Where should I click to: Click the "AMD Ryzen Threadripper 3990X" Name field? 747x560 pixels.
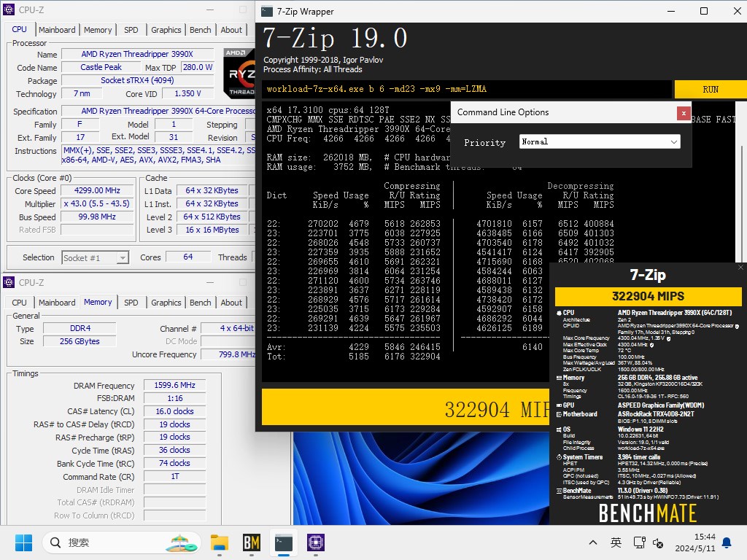pos(137,54)
